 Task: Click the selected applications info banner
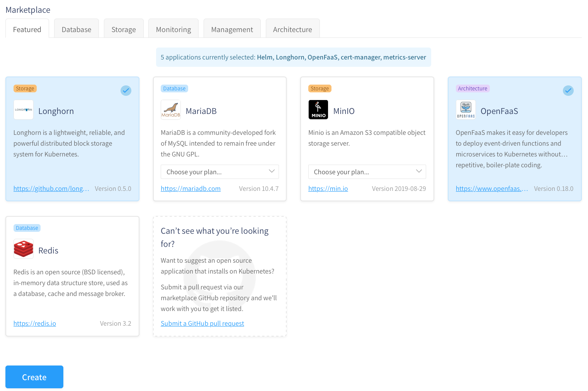coord(293,57)
